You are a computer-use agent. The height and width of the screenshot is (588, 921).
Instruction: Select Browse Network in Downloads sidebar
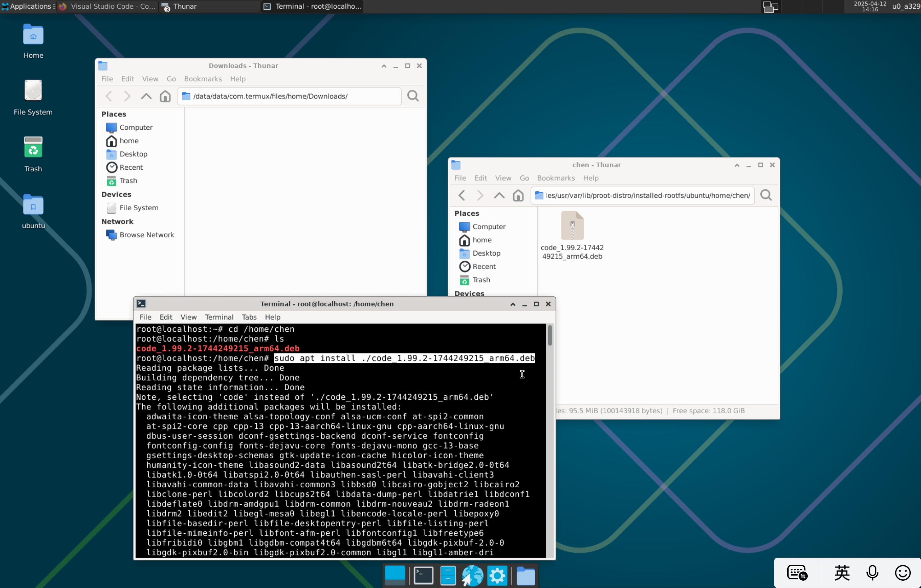[146, 235]
